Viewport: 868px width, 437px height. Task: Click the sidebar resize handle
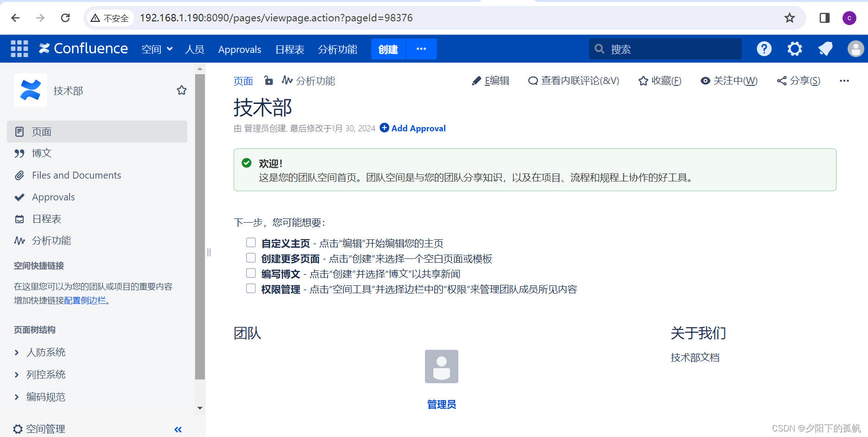[x=209, y=252]
